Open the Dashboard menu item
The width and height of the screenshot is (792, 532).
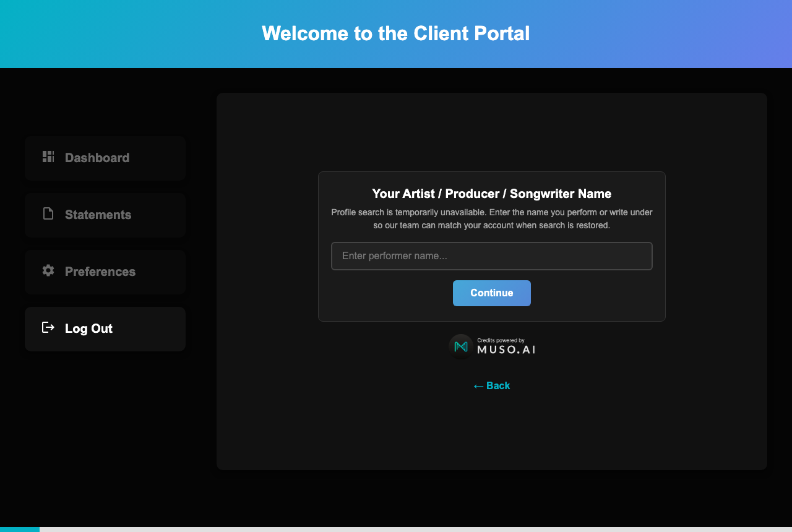[x=105, y=158]
